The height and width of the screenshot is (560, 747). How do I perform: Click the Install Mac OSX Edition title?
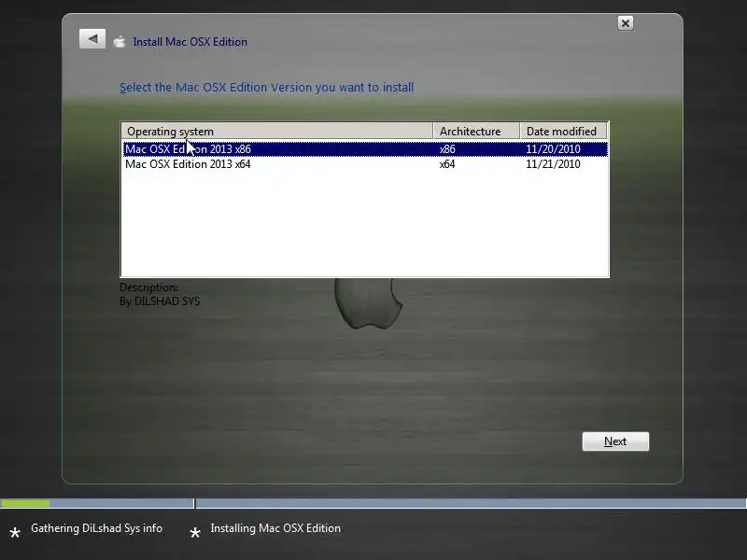point(190,42)
